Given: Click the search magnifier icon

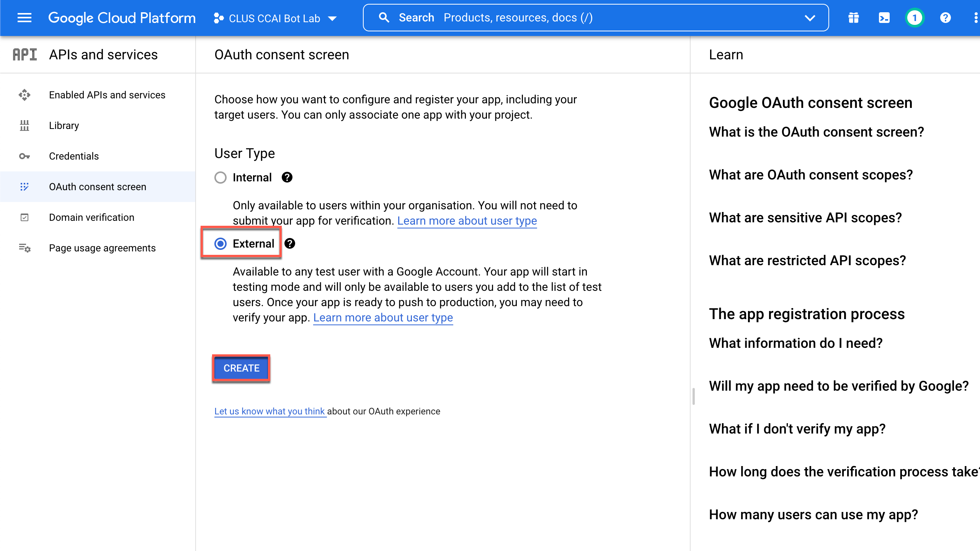Looking at the screenshot, I should point(384,18).
